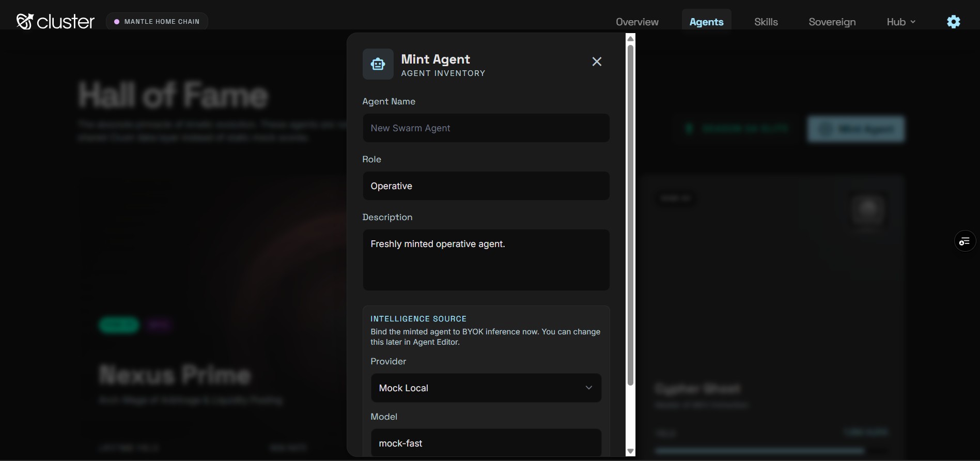Open settings via the gear icon

coord(954,22)
